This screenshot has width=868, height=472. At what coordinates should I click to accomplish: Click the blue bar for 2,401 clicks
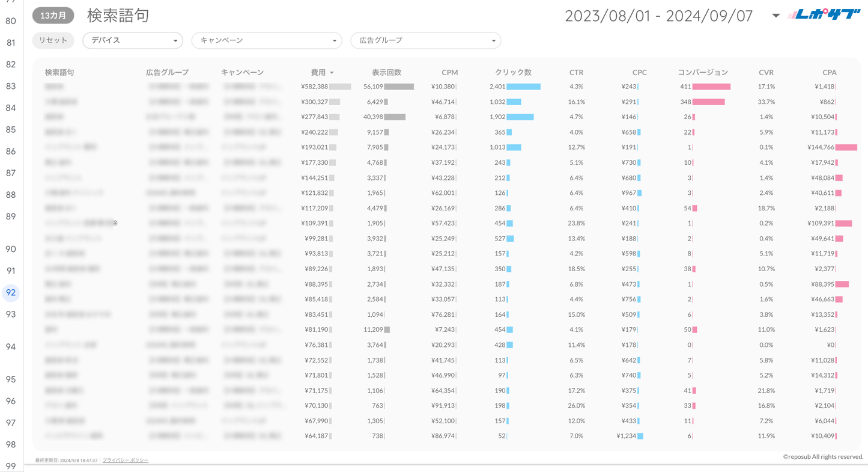(x=523, y=87)
